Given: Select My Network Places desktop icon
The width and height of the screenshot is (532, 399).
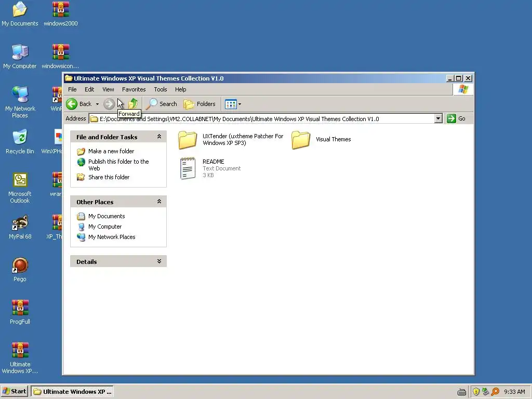Looking at the screenshot, I should click(x=20, y=102).
